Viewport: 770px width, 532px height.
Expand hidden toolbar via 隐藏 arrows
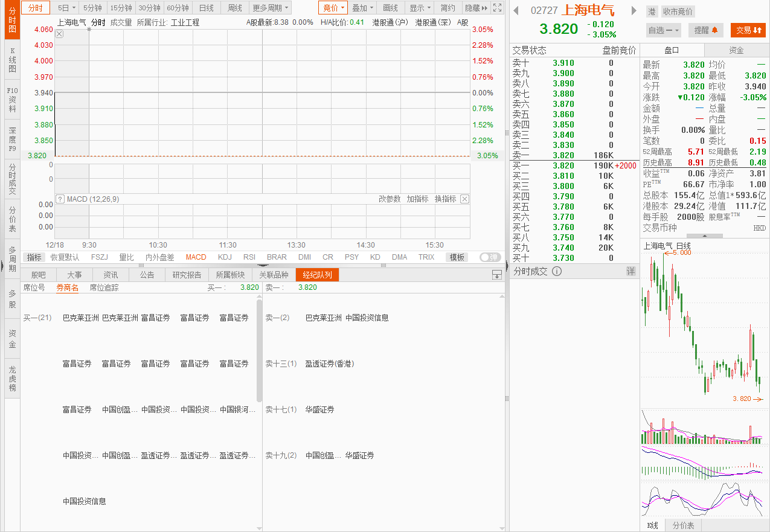pos(476,8)
